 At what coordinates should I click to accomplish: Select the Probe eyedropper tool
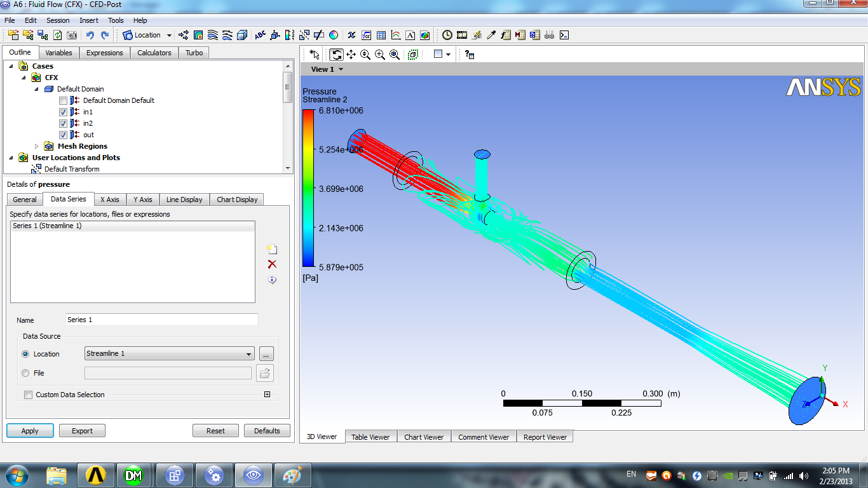pos(491,35)
